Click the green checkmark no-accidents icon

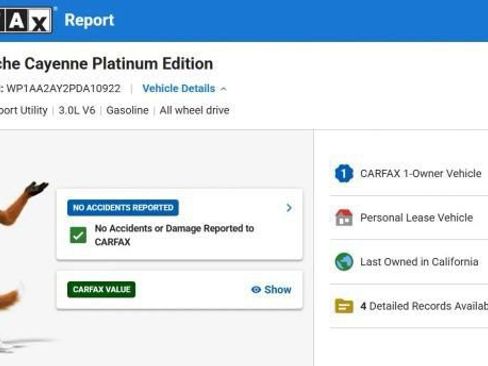[x=78, y=235]
